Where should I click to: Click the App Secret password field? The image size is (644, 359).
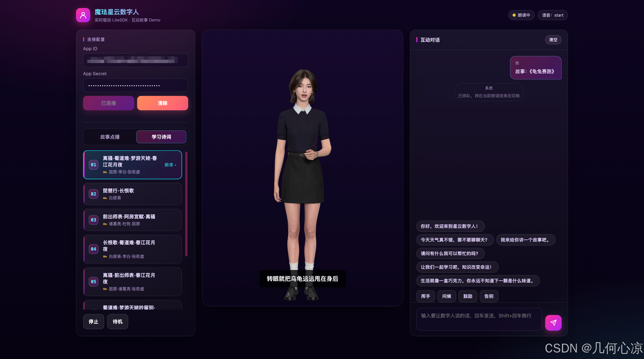pos(135,85)
